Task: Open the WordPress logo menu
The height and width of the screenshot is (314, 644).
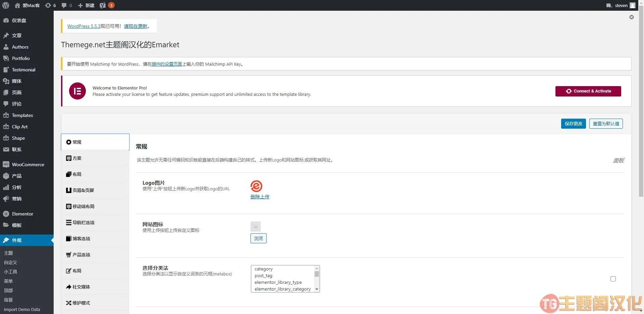Action: click(x=6, y=5)
